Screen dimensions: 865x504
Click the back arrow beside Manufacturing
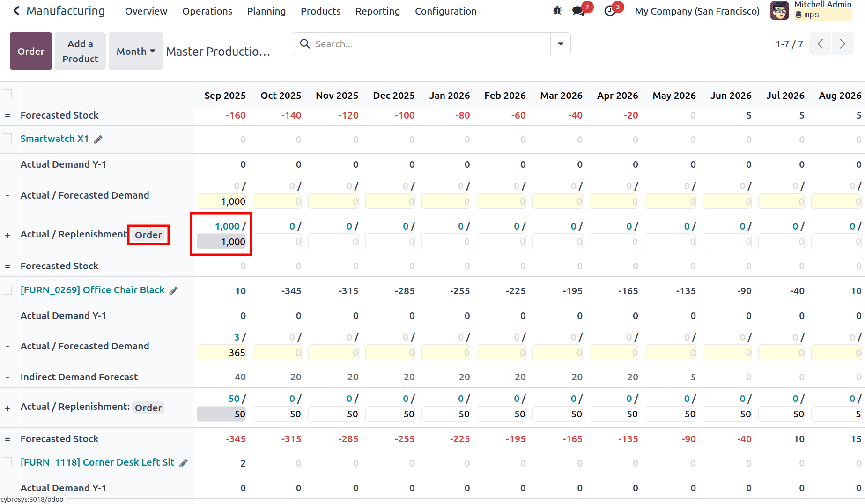click(x=16, y=10)
